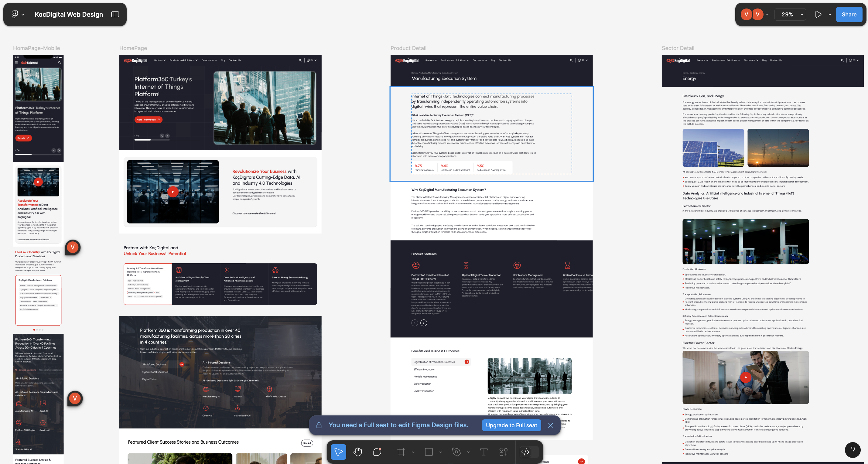868x464 pixels.
Task: Click Safe Production in Benefits list
Action: (x=422, y=384)
